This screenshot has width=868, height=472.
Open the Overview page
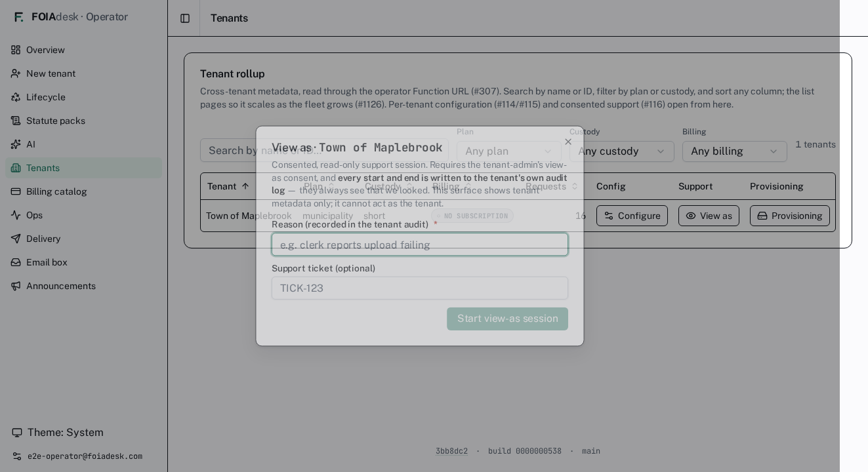coord(83,50)
